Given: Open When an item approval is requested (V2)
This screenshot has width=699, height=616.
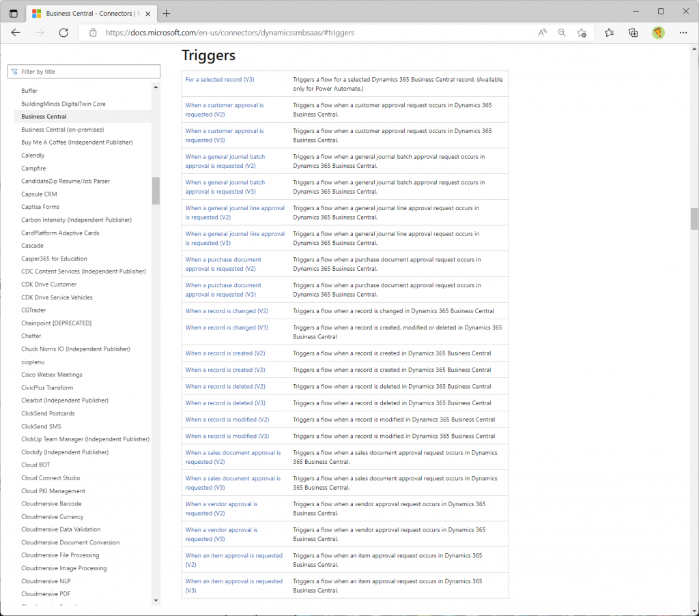Looking at the screenshot, I should pos(234,560).
